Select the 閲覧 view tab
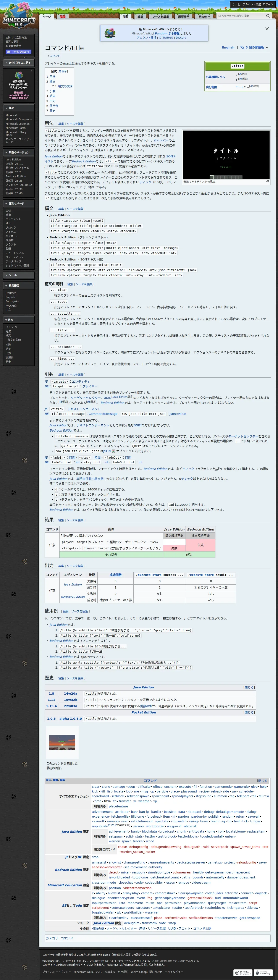 click(126, 17)
